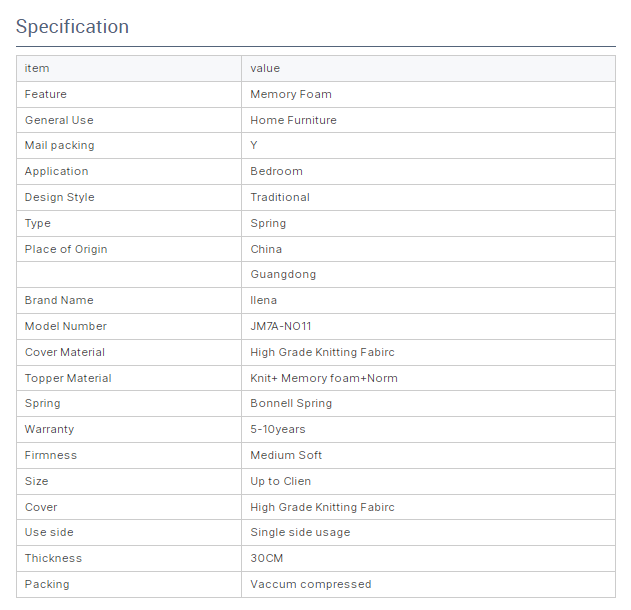The width and height of the screenshot is (631, 610).
Task: Select the Place of Origin label
Action: 66,249
